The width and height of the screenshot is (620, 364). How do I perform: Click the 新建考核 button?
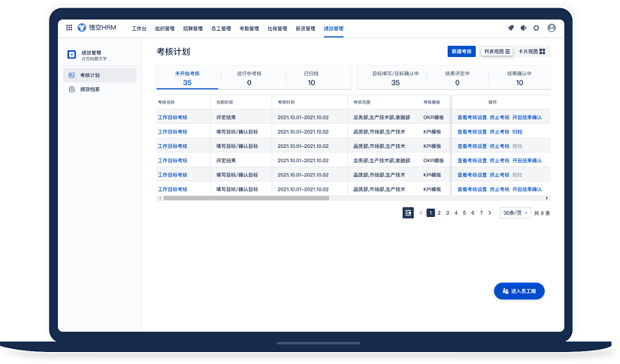coord(461,51)
